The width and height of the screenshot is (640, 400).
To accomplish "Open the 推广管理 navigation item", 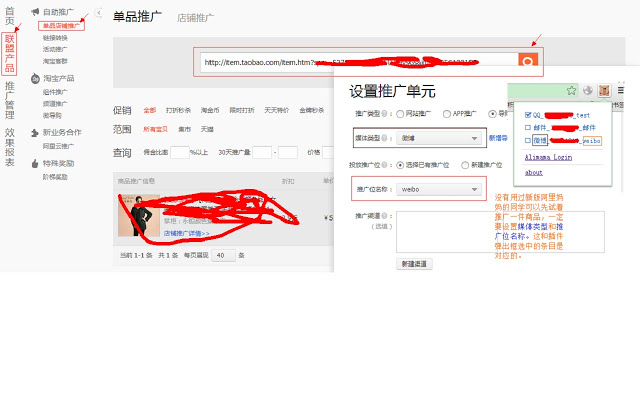I will click(9, 100).
